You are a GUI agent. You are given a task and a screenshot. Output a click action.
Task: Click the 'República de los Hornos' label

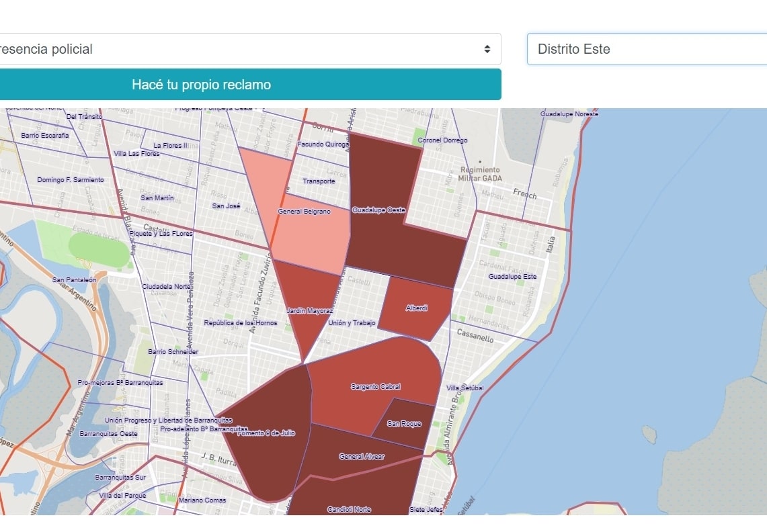click(x=241, y=322)
